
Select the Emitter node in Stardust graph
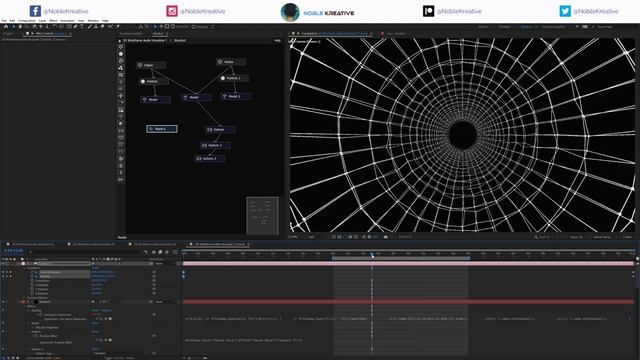pyautogui.click(x=151, y=65)
